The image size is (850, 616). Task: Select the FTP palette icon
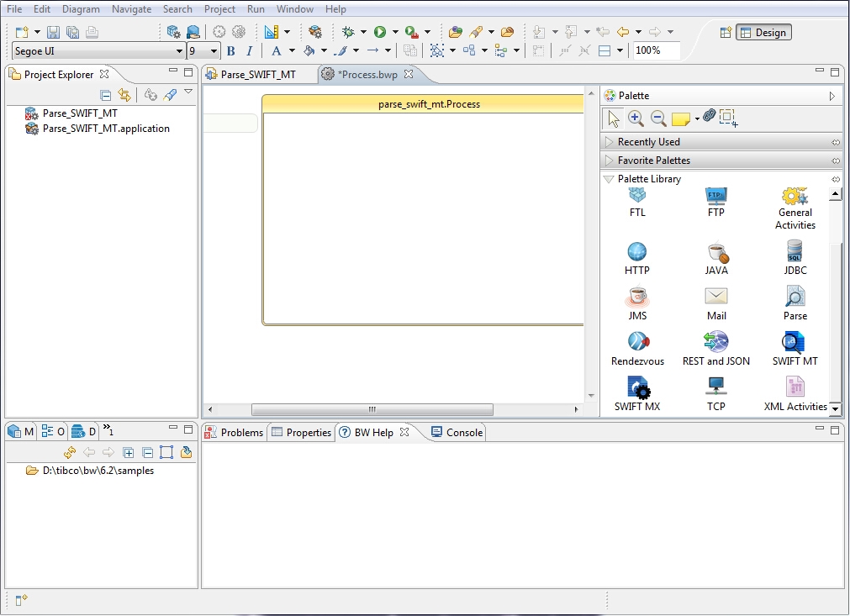coord(716,203)
